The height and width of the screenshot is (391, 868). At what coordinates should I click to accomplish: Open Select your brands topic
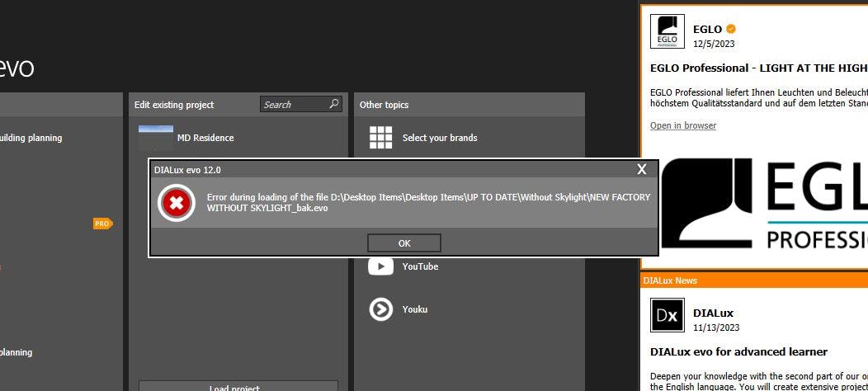pos(440,138)
